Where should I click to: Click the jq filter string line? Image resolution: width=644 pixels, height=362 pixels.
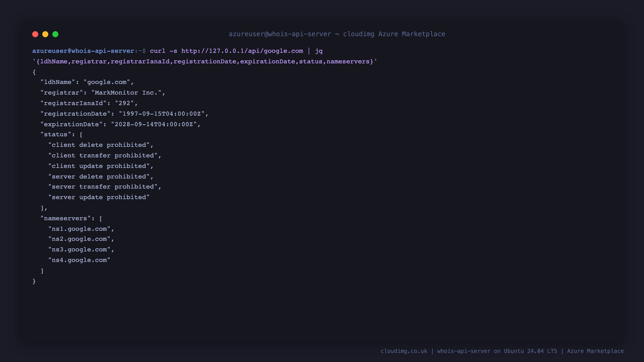point(205,61)
